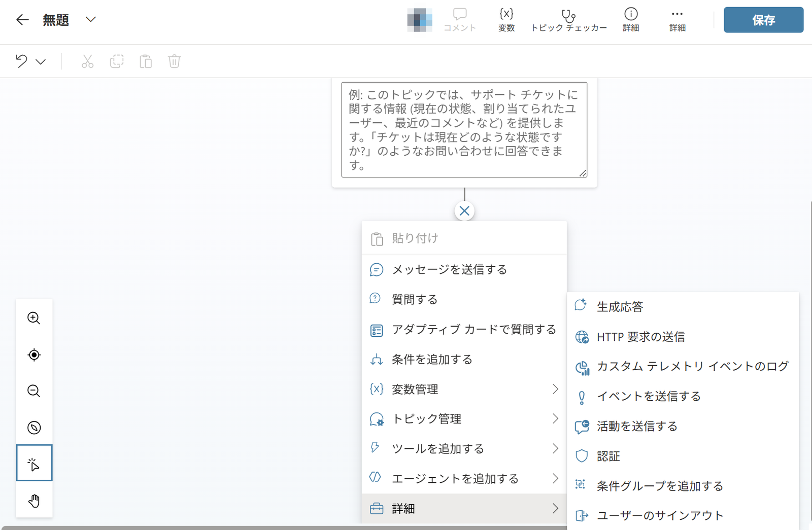Screen dimensions: 812x530
Task: Open the 変数 variables panel
Action: click(x=506, y=20)
